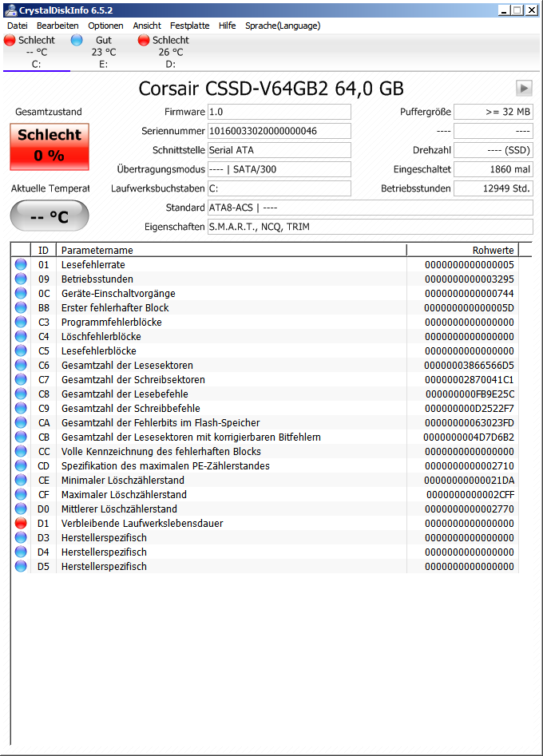
Task: Open the Festplatte menu
Action: 189,26
